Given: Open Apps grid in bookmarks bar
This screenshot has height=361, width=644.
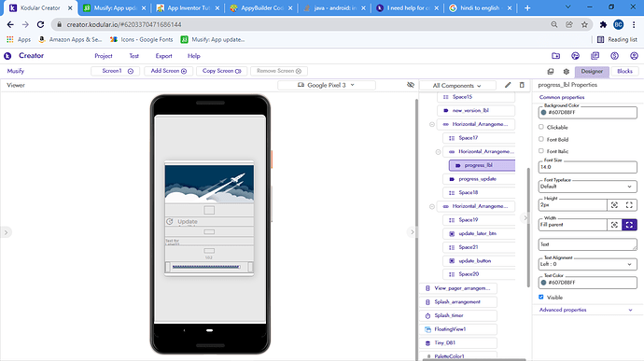Looking at the screenshot, I should [x=19, y=39].
